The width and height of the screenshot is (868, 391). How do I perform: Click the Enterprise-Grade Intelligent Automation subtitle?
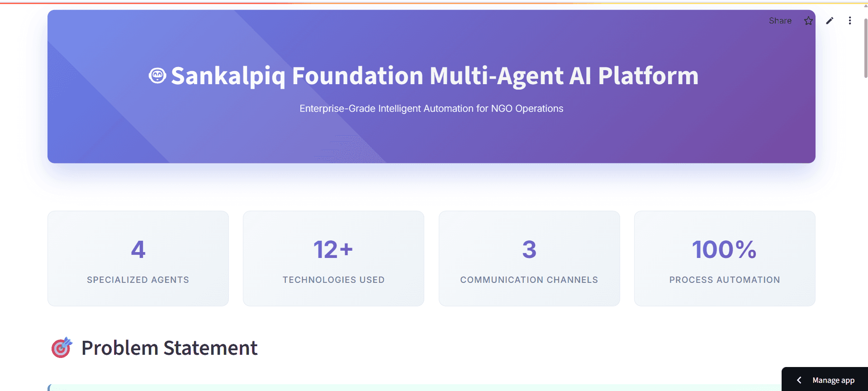pos(431,109)
